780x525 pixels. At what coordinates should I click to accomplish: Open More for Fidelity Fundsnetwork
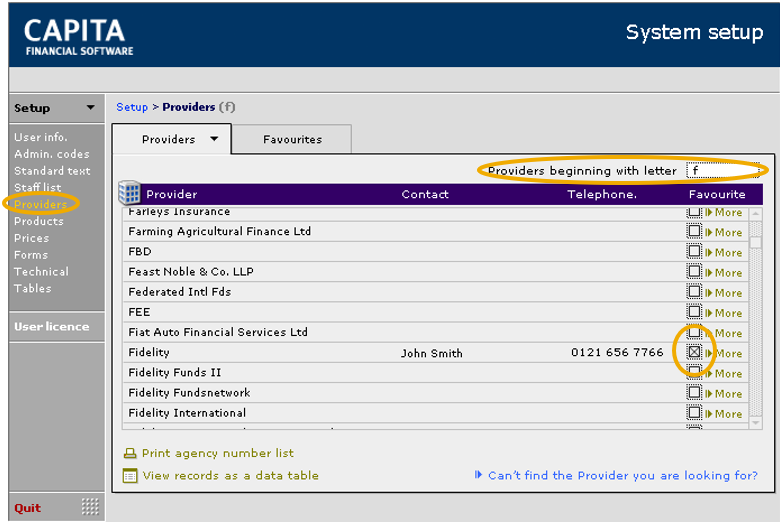(x=724, y=394)
